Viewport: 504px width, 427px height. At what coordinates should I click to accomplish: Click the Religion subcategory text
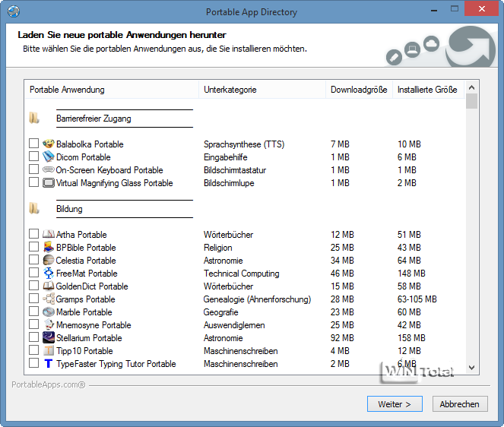click(x=217, y=248)
